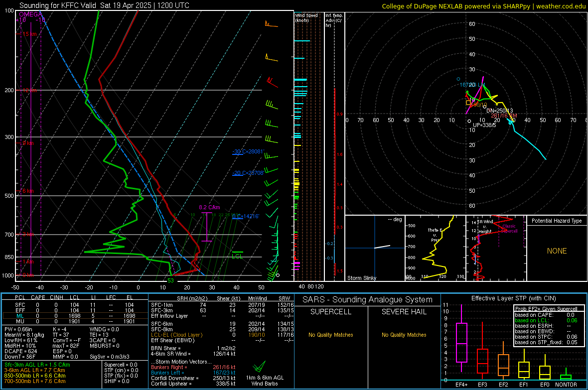Select the highlighted ML parcel row
588x390 pixels.
(x=74, y=316)
